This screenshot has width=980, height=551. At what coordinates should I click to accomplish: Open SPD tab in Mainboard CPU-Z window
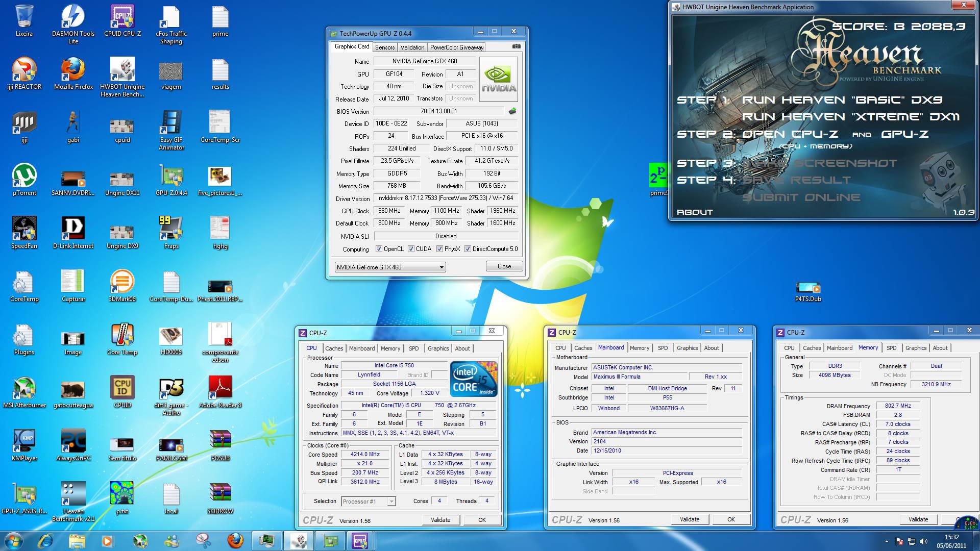pos(663,348)
